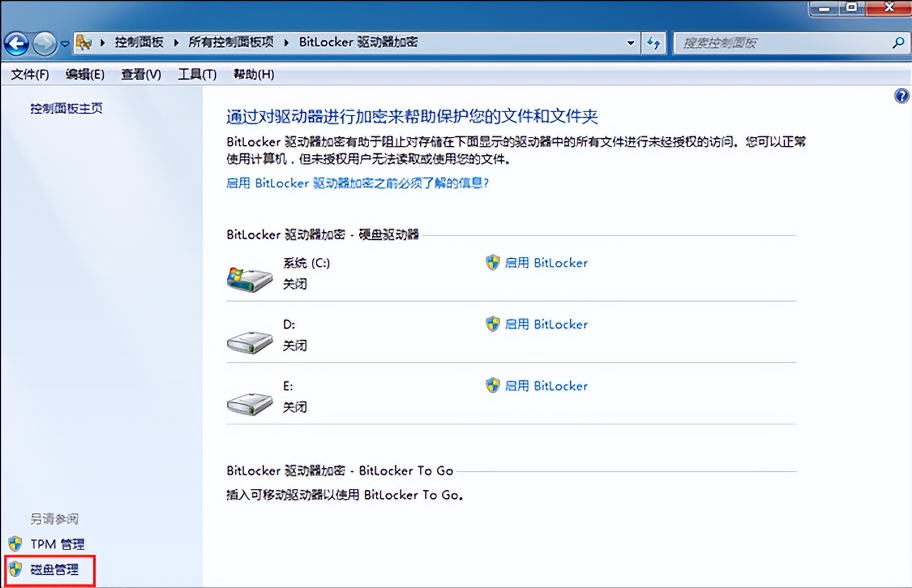Screen dimensions: 912x588
Task: Open the recent pages dropdown near back button
Action: point(64,43)
